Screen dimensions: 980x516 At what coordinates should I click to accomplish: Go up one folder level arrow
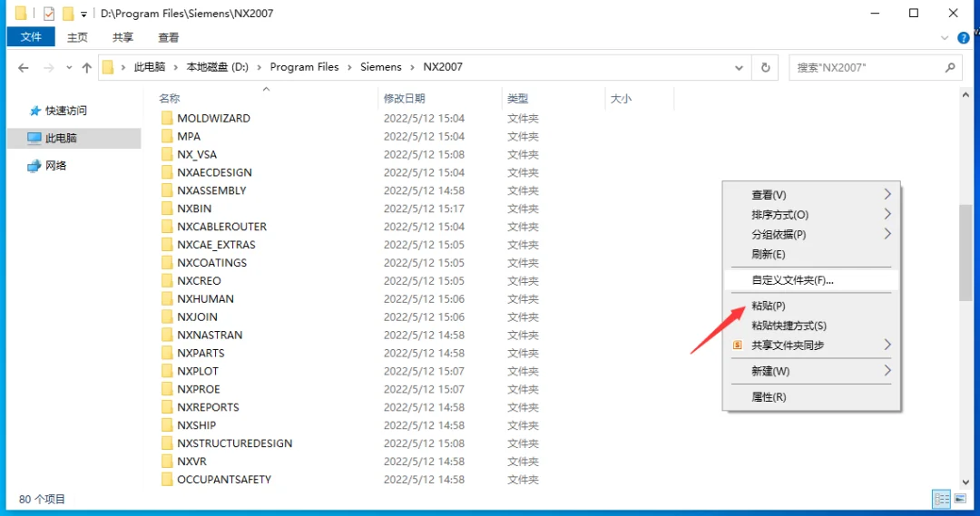click(x=87, y=67)
